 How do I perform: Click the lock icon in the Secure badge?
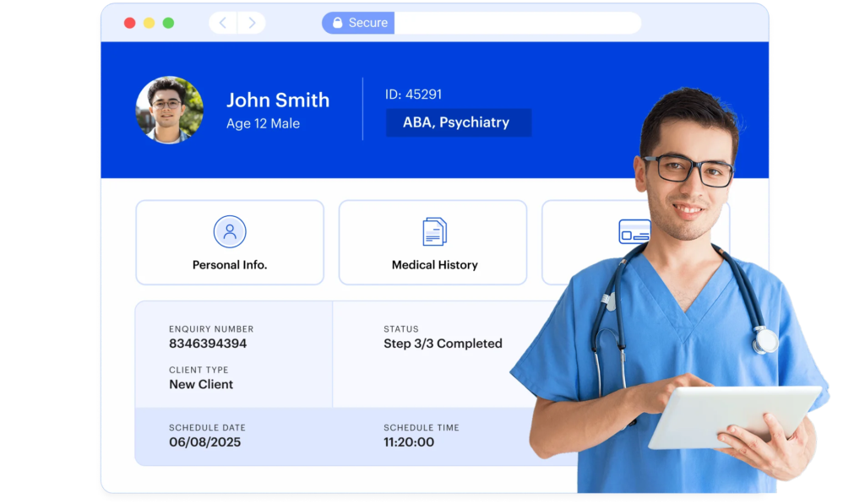338,23
